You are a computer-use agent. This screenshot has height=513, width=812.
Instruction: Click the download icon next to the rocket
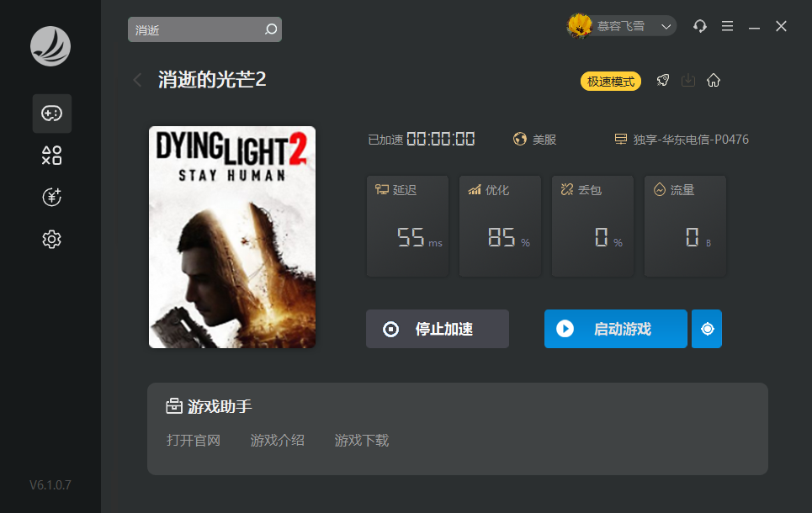[688, 80]
